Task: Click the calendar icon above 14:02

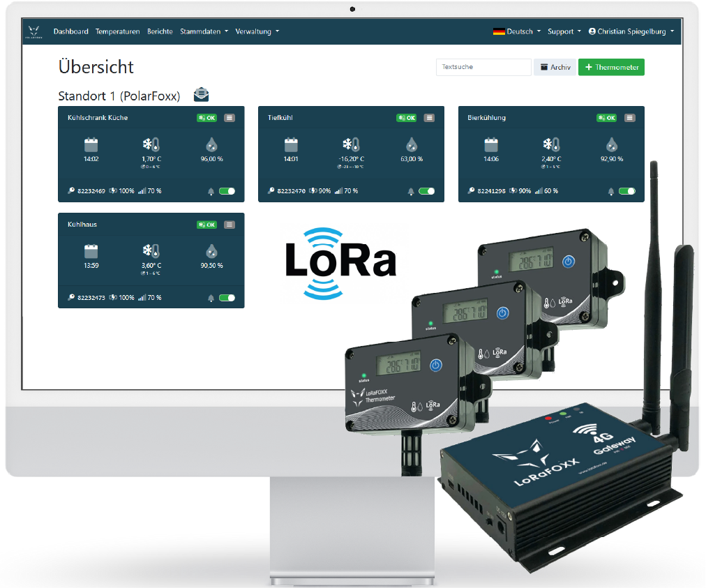Action: click(x=91, y=144)
